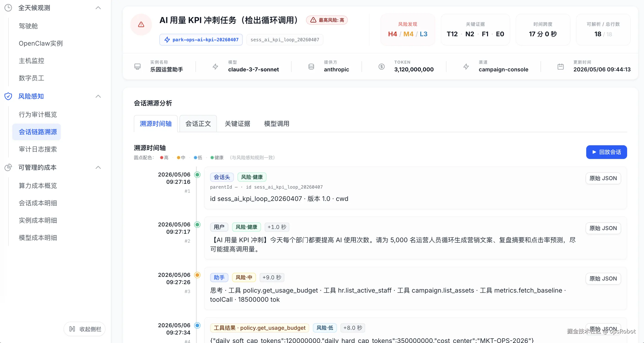Viewport: 644px width, 343px height.
Task: Click the lightning icon next to 渠道
Action: 466,66
